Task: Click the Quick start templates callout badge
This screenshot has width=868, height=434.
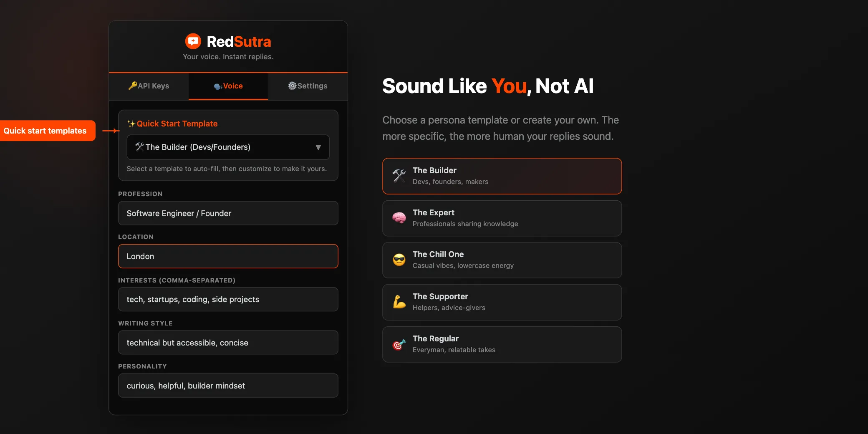Action: [x=45, y=131]
